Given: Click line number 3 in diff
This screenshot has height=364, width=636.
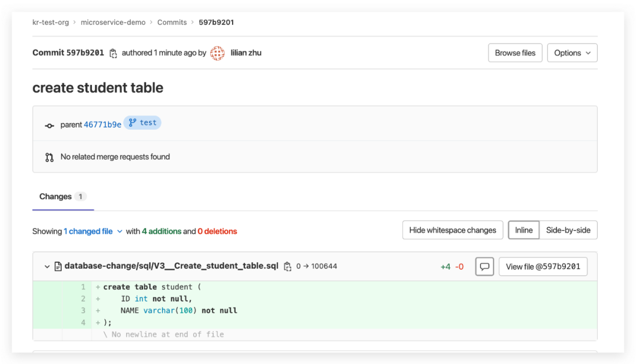Looking at the screenshot, I should [x=83, y=310].
